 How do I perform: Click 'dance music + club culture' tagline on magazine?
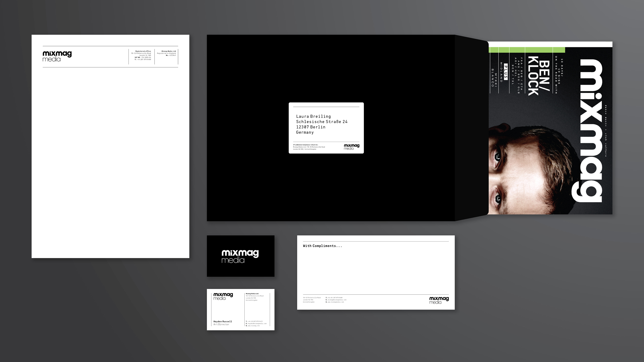coord(606,131)
